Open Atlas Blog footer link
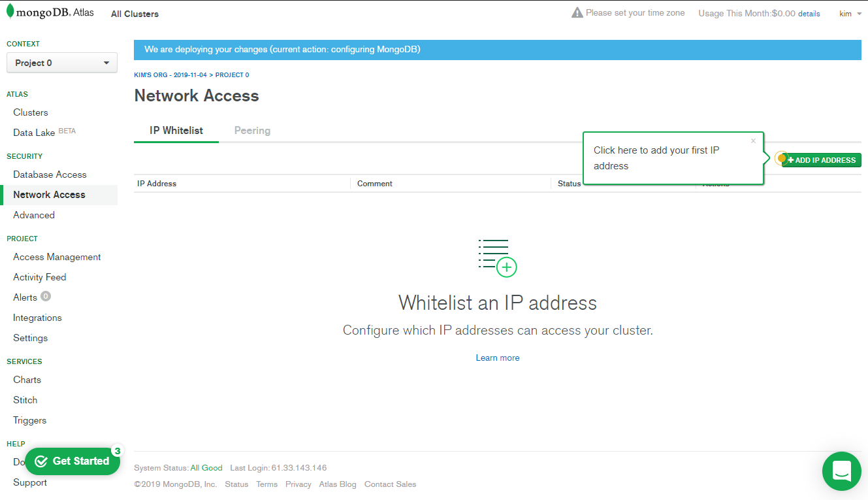Viewport: 868px width, 500px height. (338, 484)
